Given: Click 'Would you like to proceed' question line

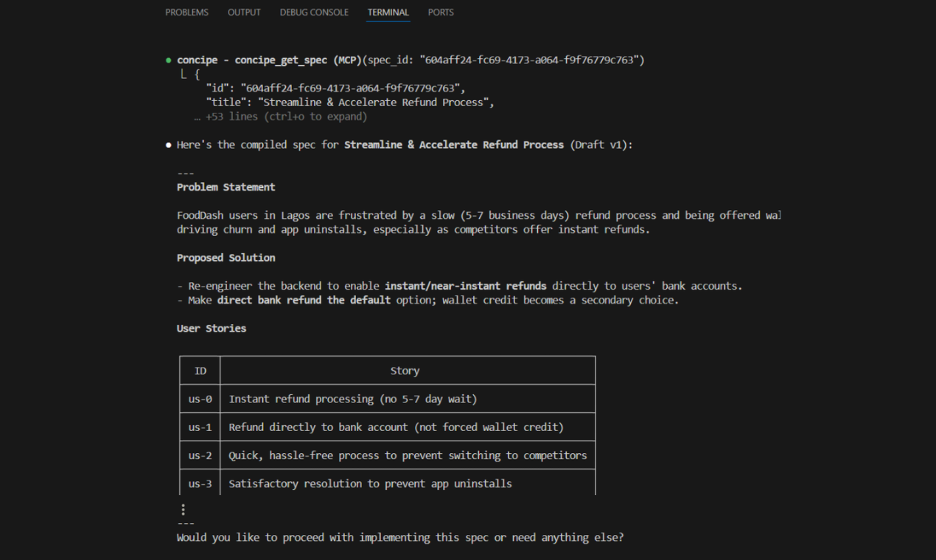Looking at the screenshot, I should [x=400, y=537].
